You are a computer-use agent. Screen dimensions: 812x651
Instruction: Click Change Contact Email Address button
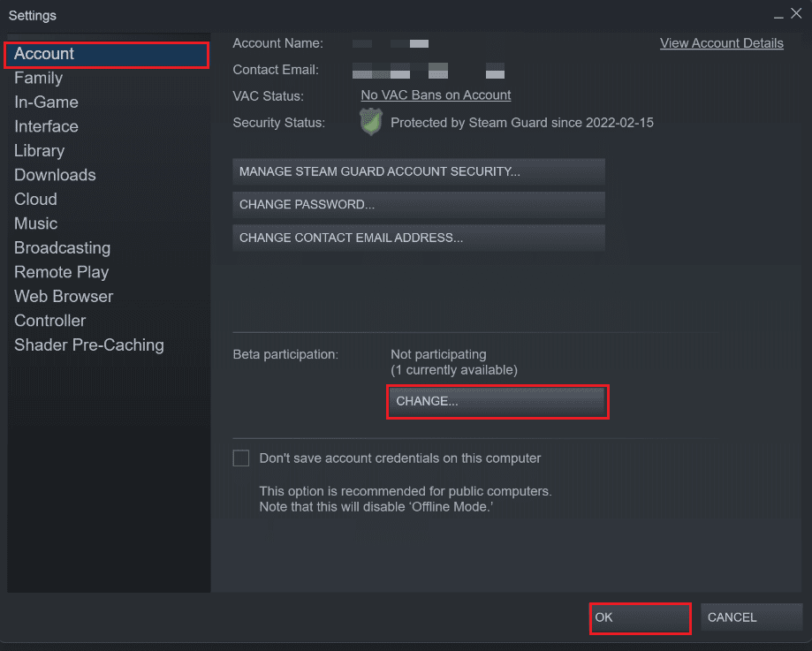pos(419,238)
